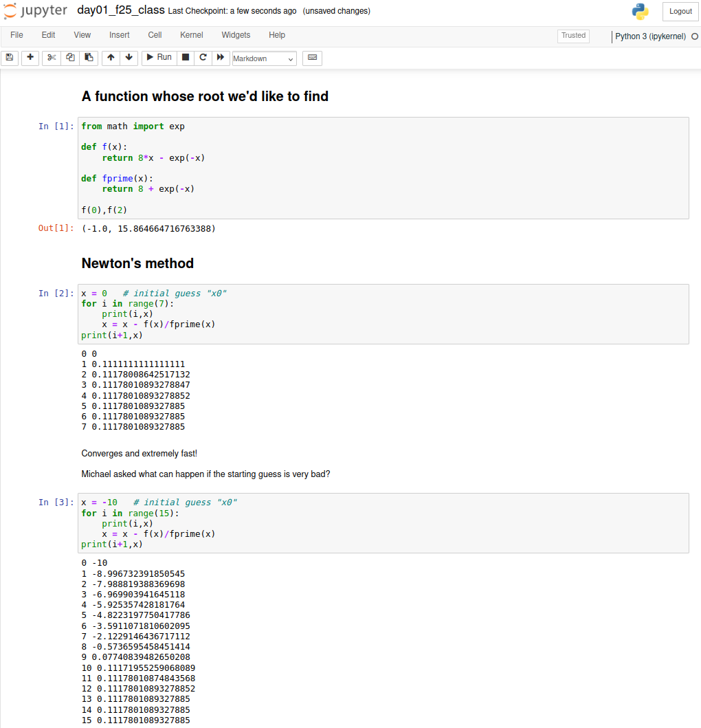This screenshot has width=701, height=728.
Task: Interrupt the kernel with stop icon
Action: [186, 58]
